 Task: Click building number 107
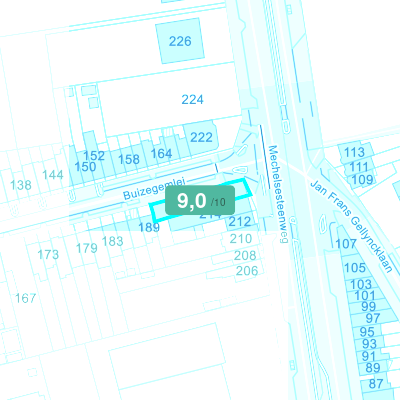coord(346,244)
